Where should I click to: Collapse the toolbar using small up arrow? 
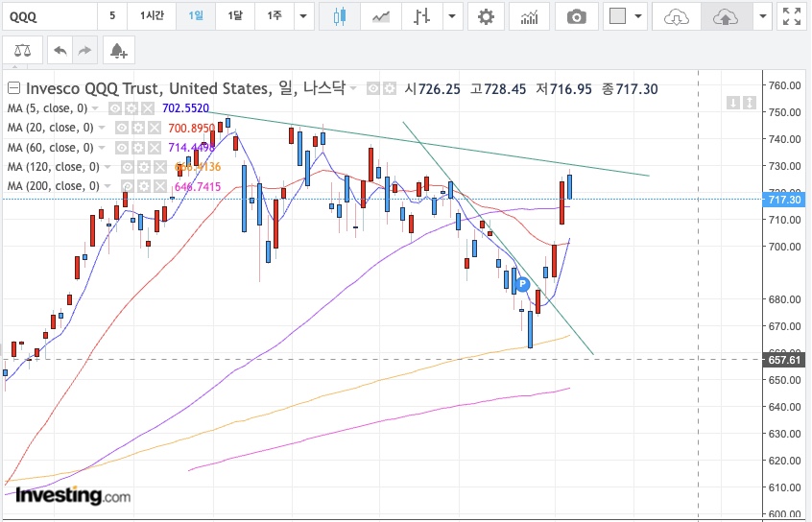tap(14, 67)
